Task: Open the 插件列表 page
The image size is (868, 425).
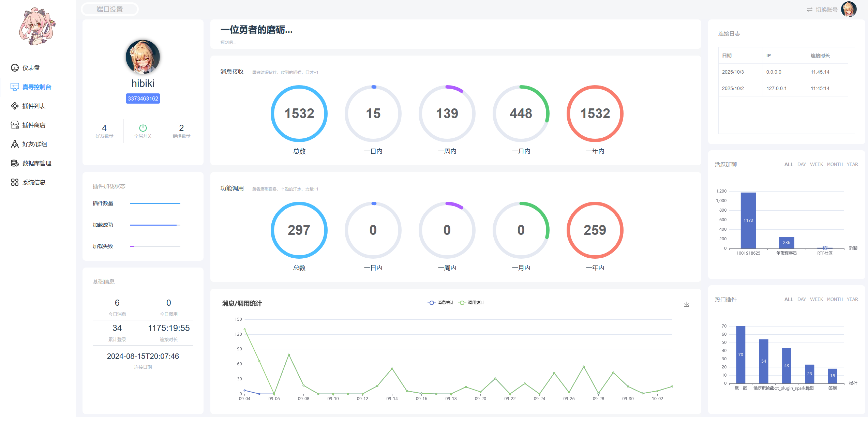Action: click(34, 106)
